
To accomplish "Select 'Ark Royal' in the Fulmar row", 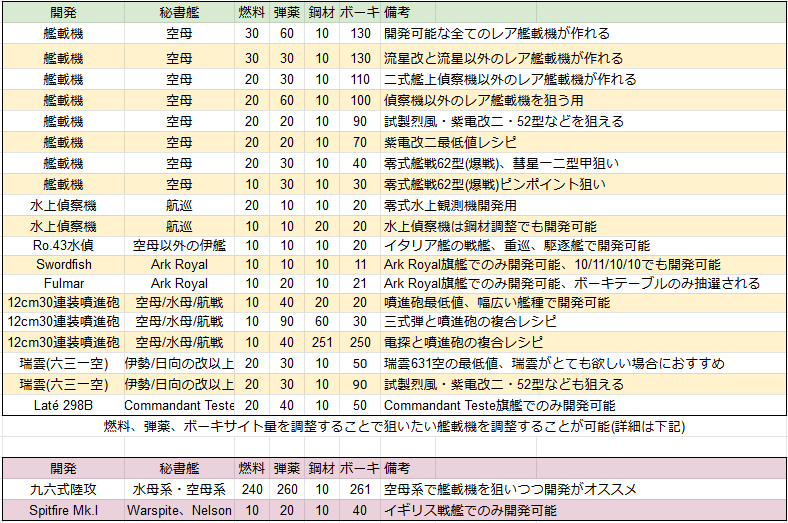I will click(x=179, y=284).
